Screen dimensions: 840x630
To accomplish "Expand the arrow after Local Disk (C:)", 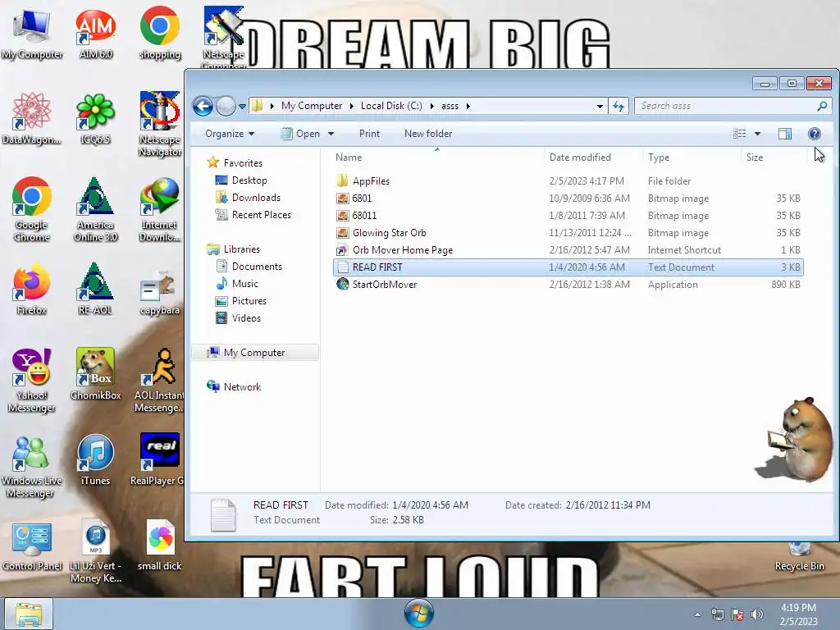I will point(431,106).
